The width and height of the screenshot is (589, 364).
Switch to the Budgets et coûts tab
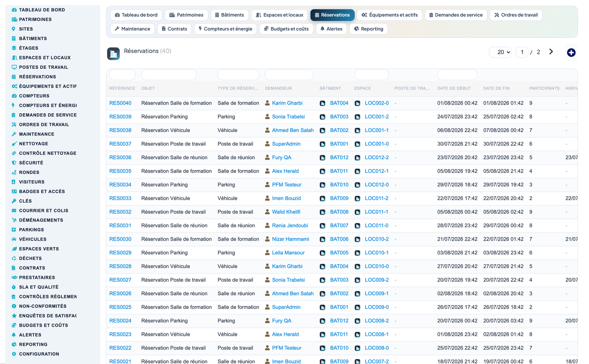[287, 29]
